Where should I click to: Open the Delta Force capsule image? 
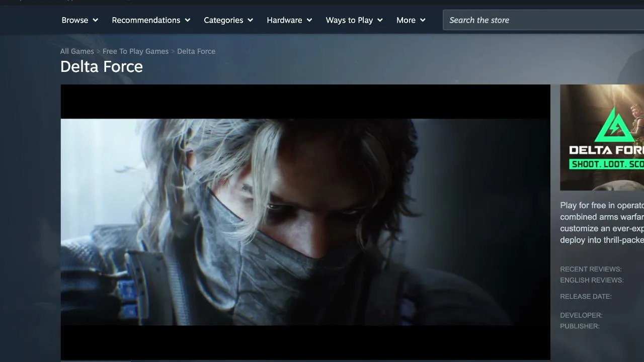pos(602,137)
